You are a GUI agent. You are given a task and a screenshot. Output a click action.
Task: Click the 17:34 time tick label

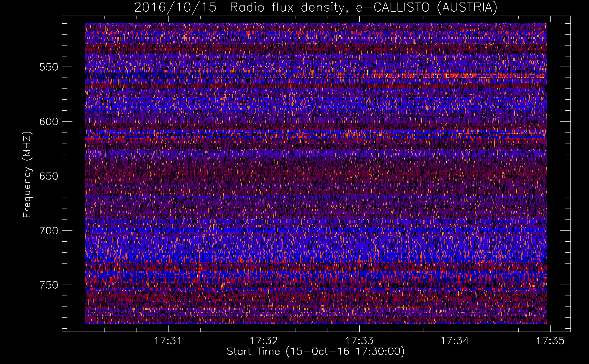(x=455, y=341)
